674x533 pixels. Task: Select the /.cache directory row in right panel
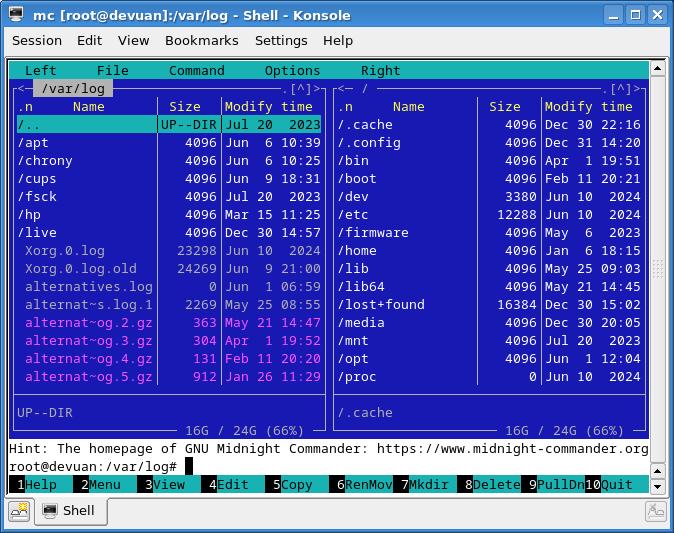pyautogui.click(x=489, y=125)
